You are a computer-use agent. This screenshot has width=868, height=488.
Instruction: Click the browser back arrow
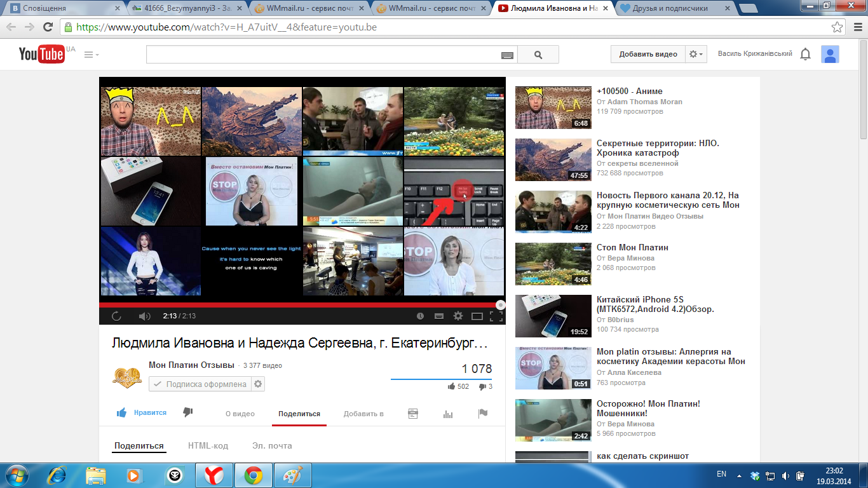[x=11, y=27]
